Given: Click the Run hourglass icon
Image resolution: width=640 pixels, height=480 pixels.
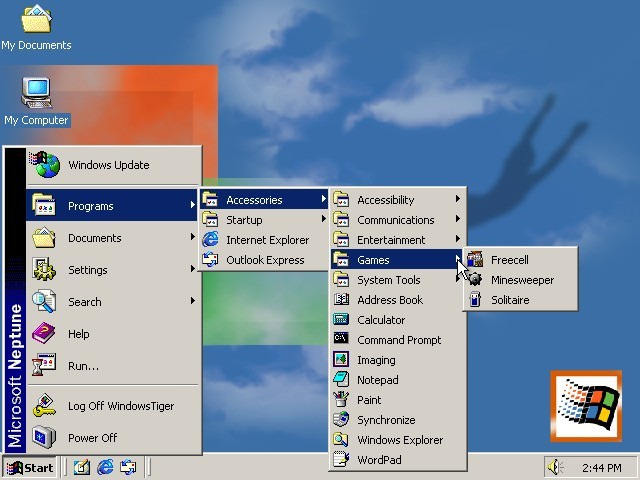Looking at the screenshot, I should (44, 365).
